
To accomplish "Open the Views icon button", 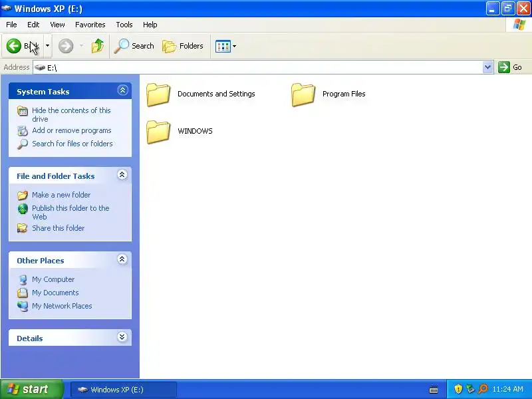I will [x=223, y=46].
